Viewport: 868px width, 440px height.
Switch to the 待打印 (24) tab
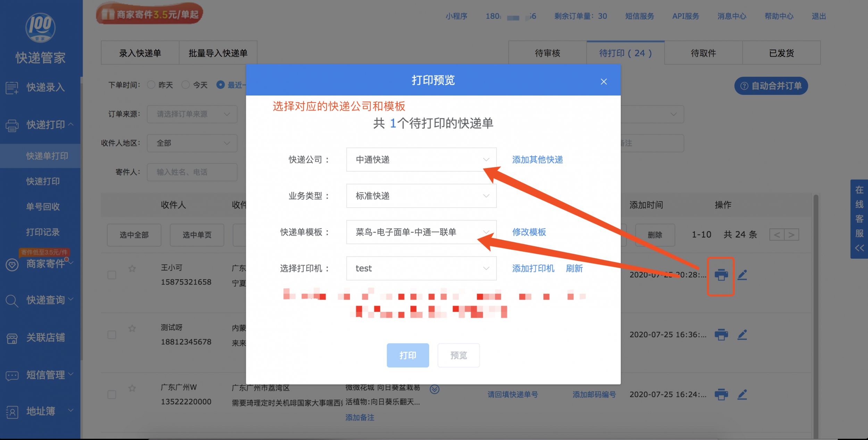tap(626, 53)
